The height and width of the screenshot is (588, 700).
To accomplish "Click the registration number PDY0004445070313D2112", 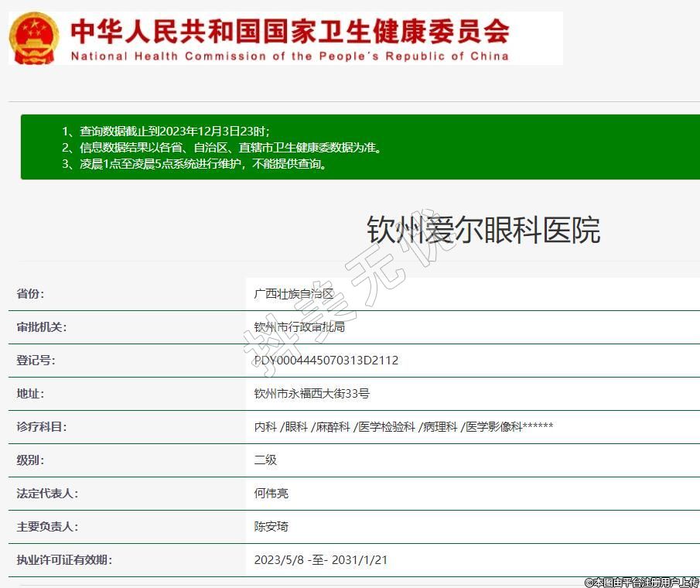I will [x=326, y=361].
